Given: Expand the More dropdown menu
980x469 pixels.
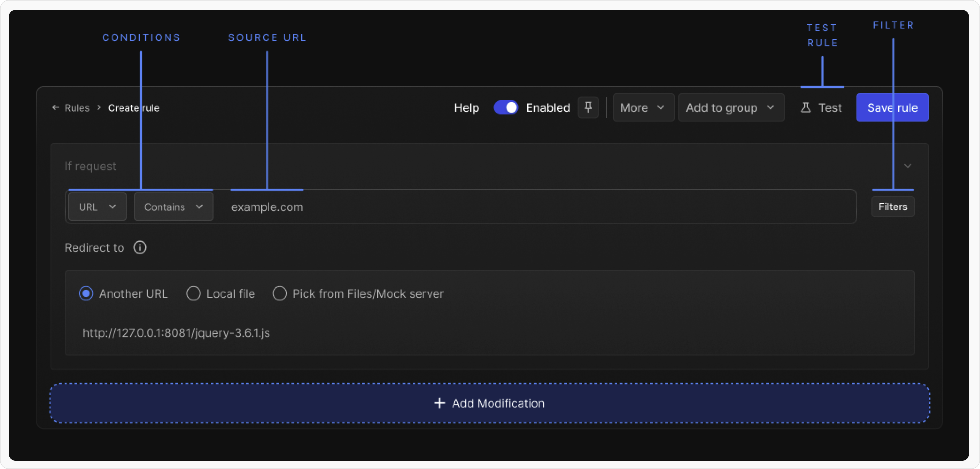Looking at the screenshot, I should coord(643,108).
